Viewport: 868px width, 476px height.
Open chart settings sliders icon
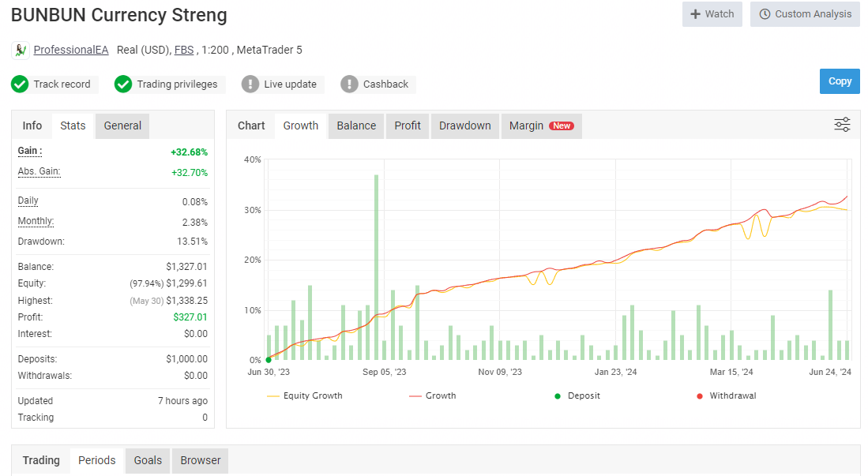point(842,125)
